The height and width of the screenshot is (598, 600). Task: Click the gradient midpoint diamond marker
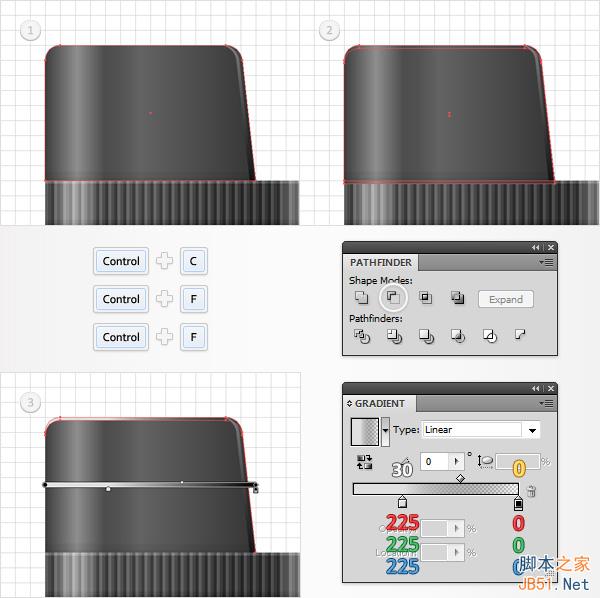pos(460,478)
